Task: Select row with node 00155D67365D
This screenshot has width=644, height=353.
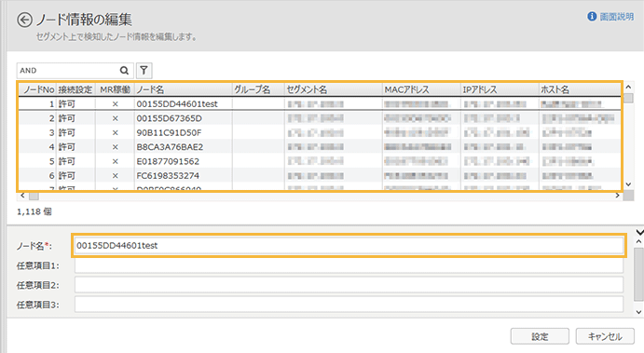Action: click(320, 118)
